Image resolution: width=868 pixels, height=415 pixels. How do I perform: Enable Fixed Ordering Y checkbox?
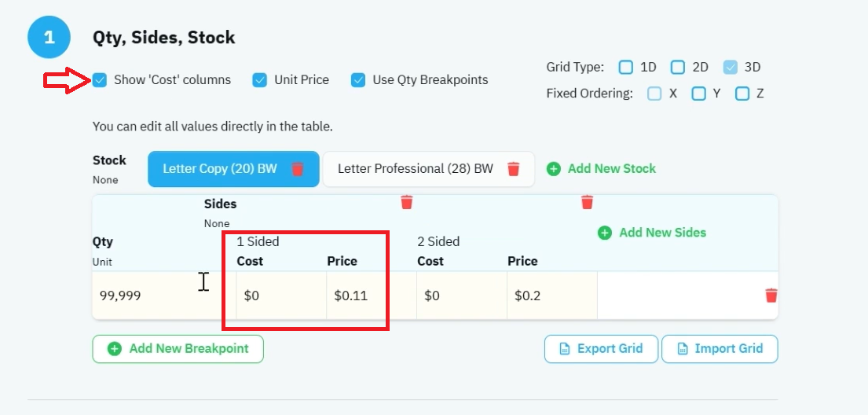pyautogui.click(x=698, y=94)
